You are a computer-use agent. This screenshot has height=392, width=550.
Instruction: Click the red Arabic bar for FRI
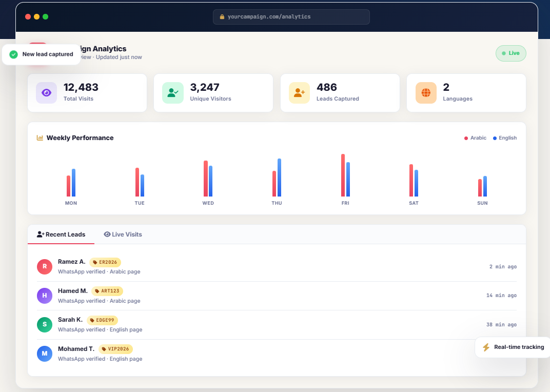point(343,175)
